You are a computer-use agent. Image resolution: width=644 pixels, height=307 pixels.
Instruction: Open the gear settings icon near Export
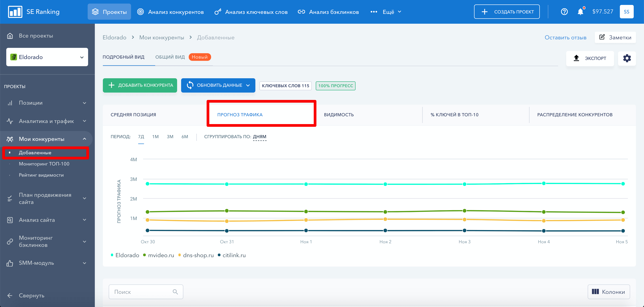click(x=627, y=58)
